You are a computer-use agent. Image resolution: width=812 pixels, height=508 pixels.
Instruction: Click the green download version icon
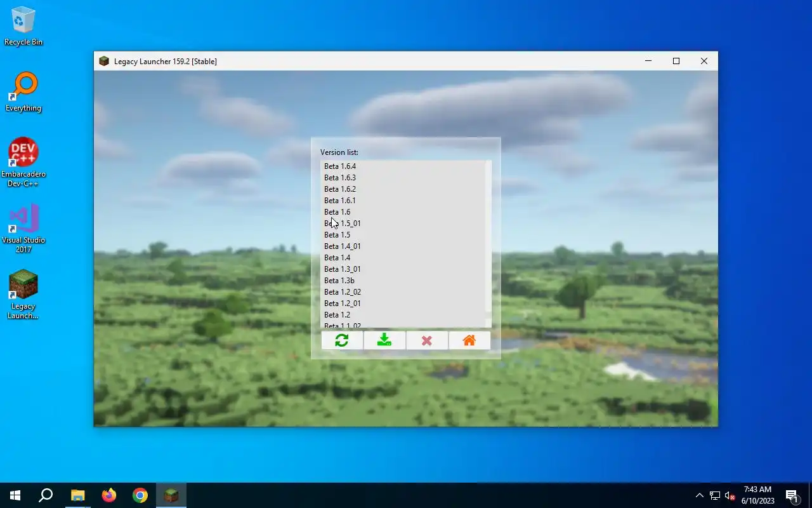point(384,340)
